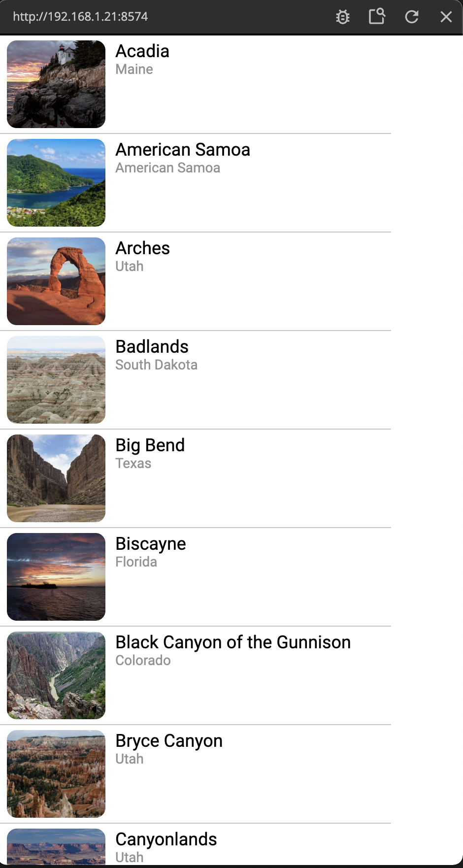Select the American Samoa park photo
The width and height of the screenshot is (463, 868).
point(56,183)
